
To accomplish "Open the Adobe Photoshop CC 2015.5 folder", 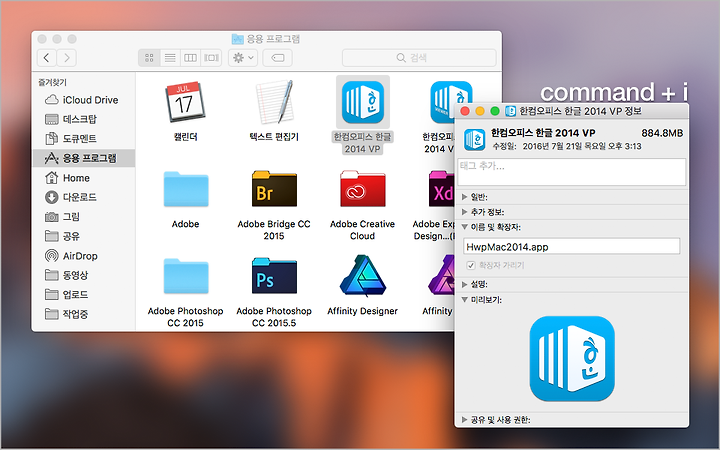I will click(x=274, y=276).
